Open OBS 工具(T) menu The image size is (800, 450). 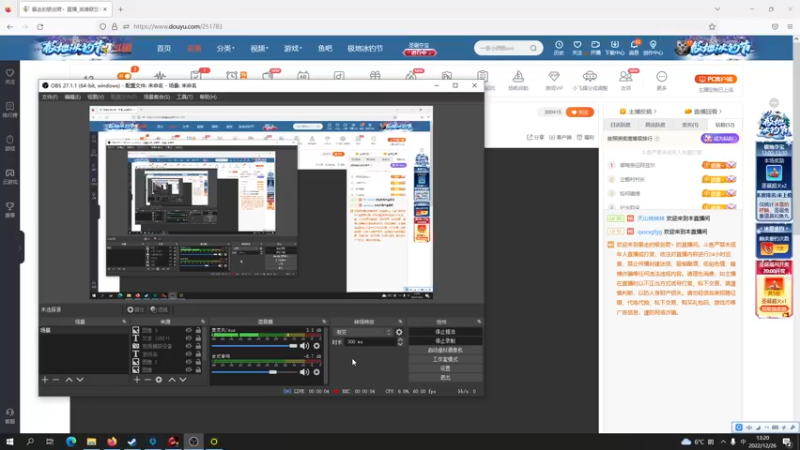pyautogui.click(x=185, y=97)
